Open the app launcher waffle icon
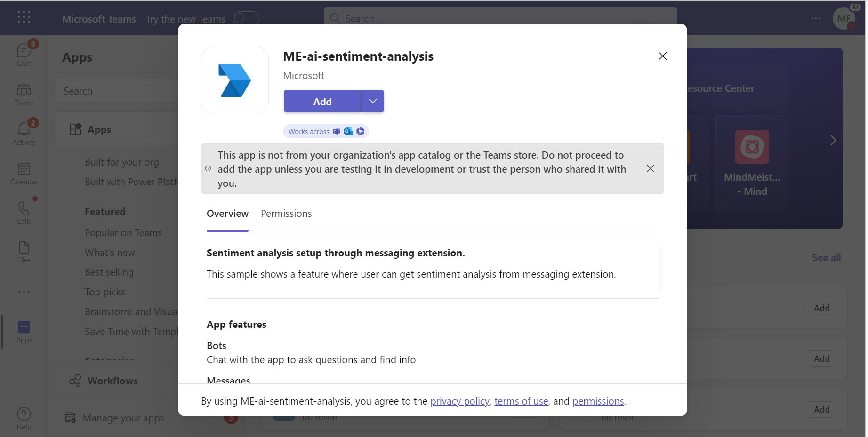Viewport: 868px width, 437px height. [24, 17]
